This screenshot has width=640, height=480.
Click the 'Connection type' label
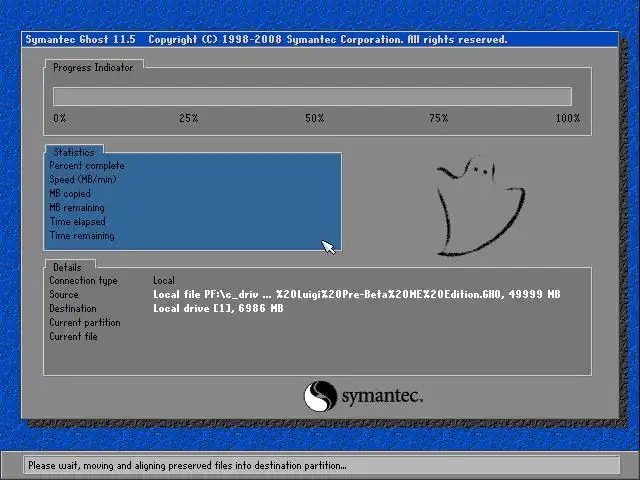(x=83, y=281)
